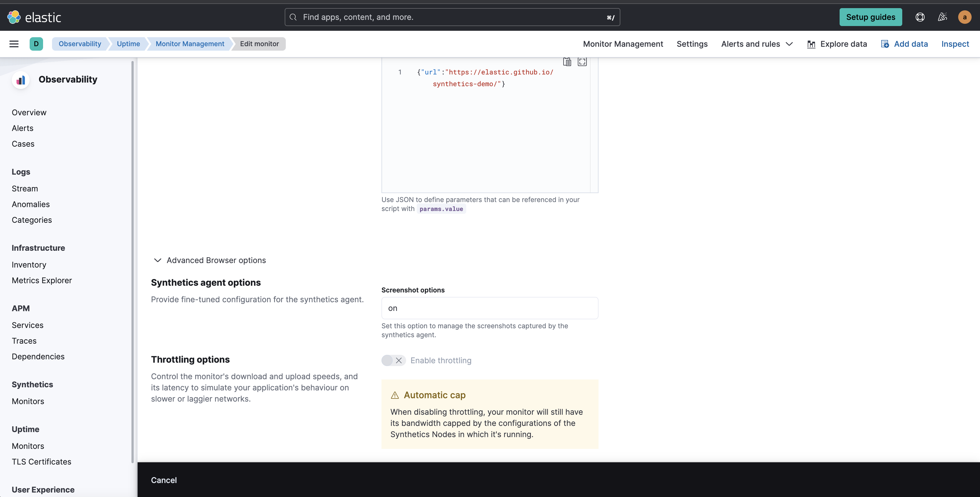The image size is (980, 497).
Task: Click the Observability app logo in sidebar
Action: coord(21,79)
